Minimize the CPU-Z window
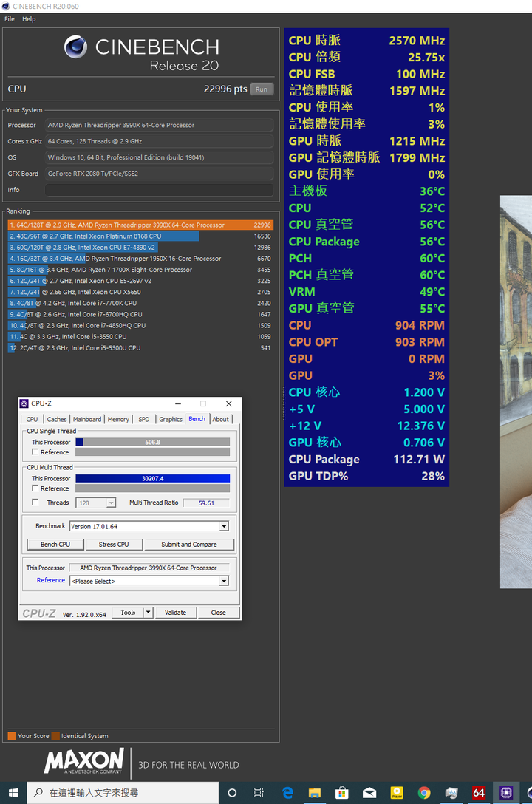Screen dimensions: 532x804 [x=178, y=403]
